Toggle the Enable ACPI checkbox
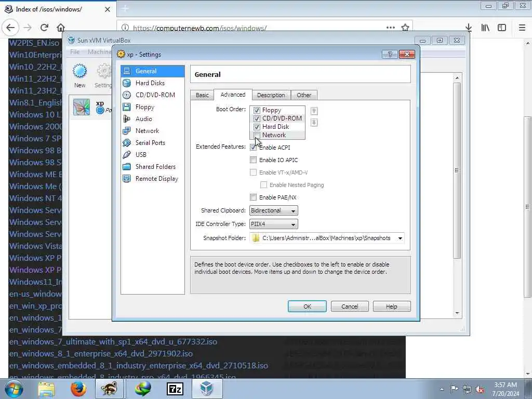 tap(253, 147)
